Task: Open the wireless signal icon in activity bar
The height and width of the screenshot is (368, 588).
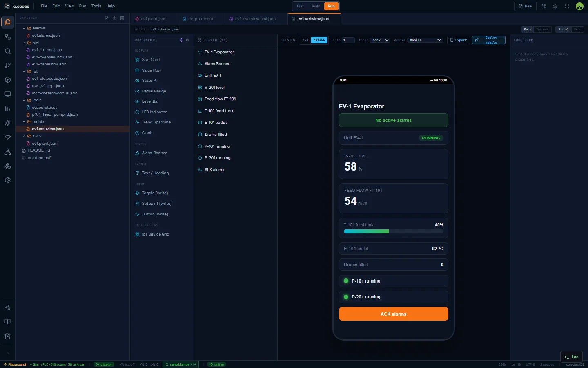Action: 7,137
